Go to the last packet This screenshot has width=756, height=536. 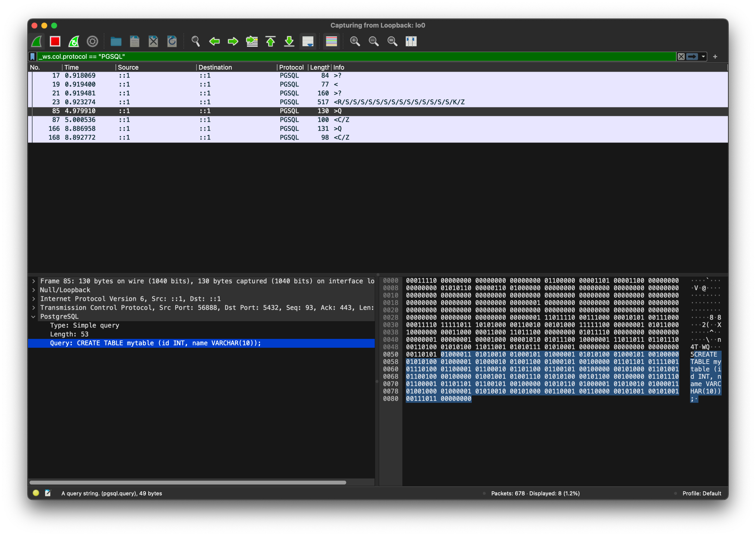[289, 41]
